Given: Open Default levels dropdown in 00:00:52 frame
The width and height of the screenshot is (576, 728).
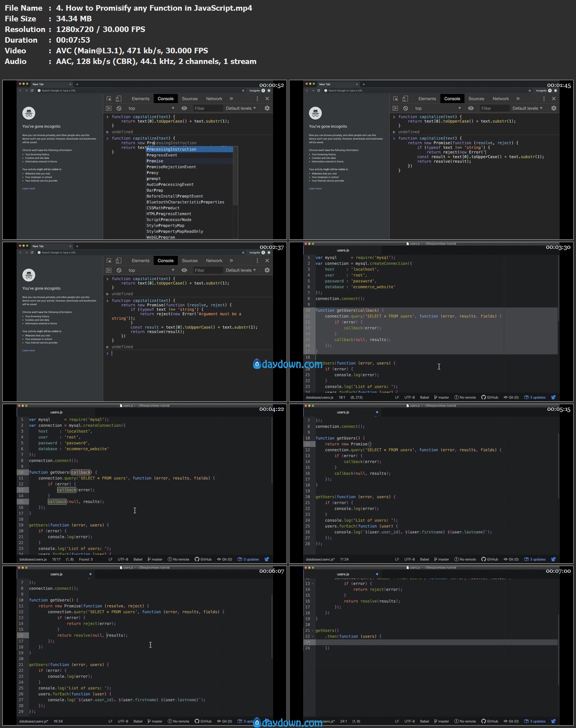Looking at the screenshot, I should click(x=241, y=108).
